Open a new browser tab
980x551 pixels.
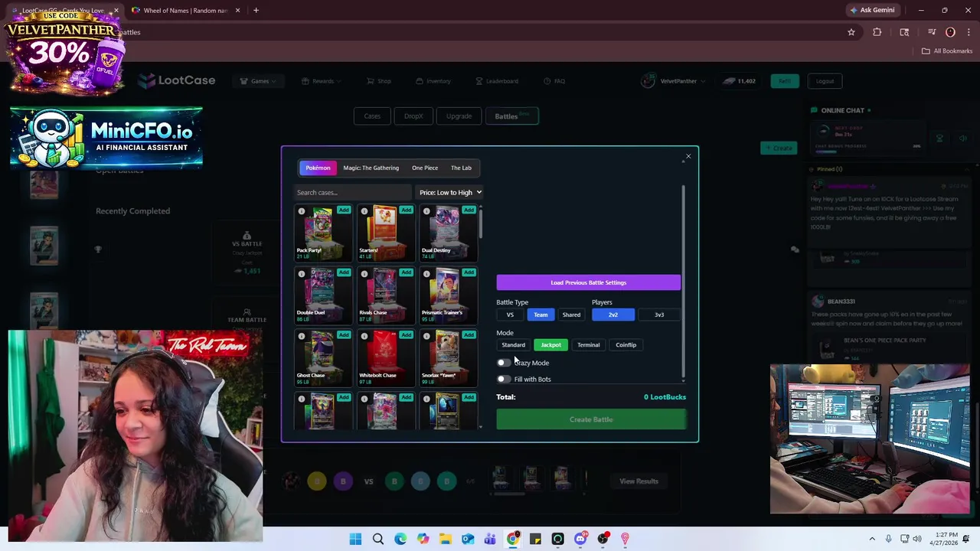(256, 10)
